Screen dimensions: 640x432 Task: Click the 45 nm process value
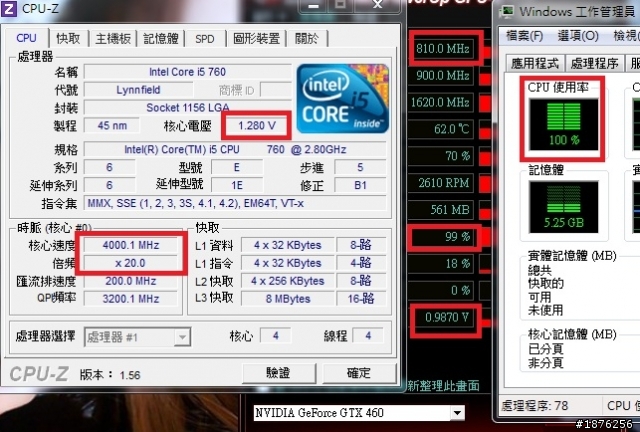(112, 125)
